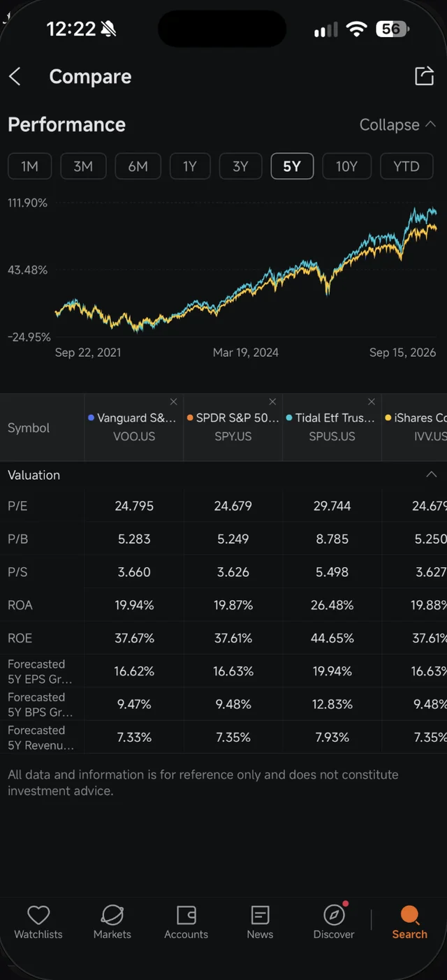Screen dimensions: 447x980
Task: Open the Discover compass icon tab
Action: tap(334, 922)
